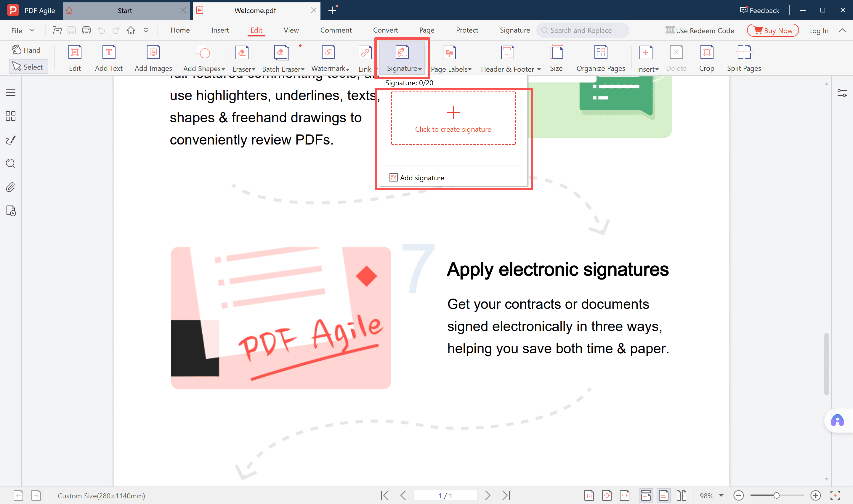Viewport: 853px width, 504px height.
Task: Select the Edit content tool in ribbon
Action: tap(75, 58)
